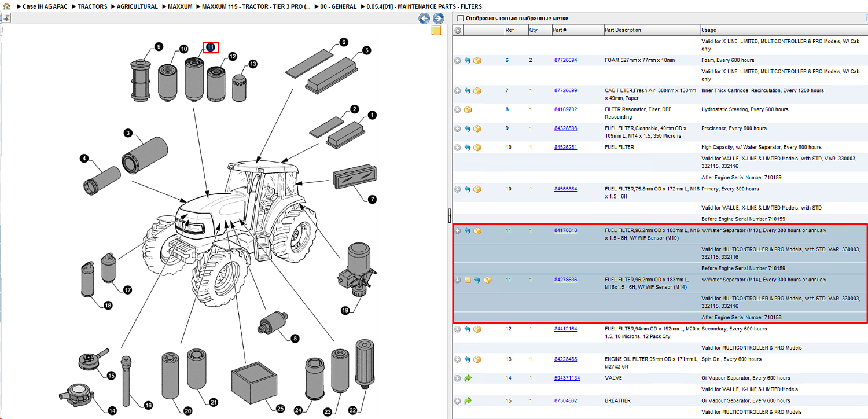Click the blue replacement arrow for part 84328598

click(468, 128)
